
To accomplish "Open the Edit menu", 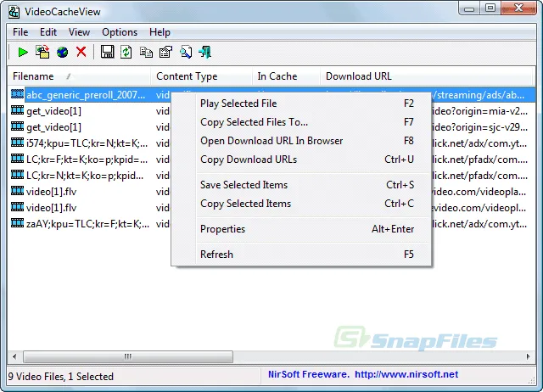I will tap(48, 32).
